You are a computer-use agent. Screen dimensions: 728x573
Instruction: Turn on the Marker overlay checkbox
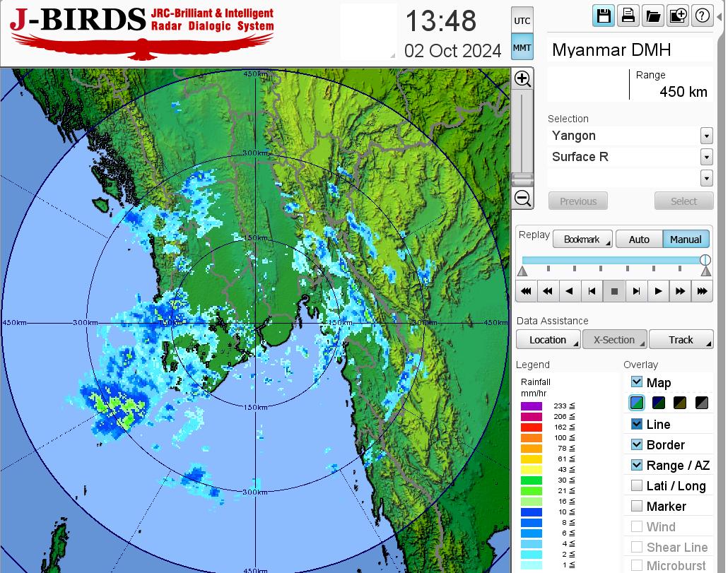pyautogui.click(x=637, y=506)
